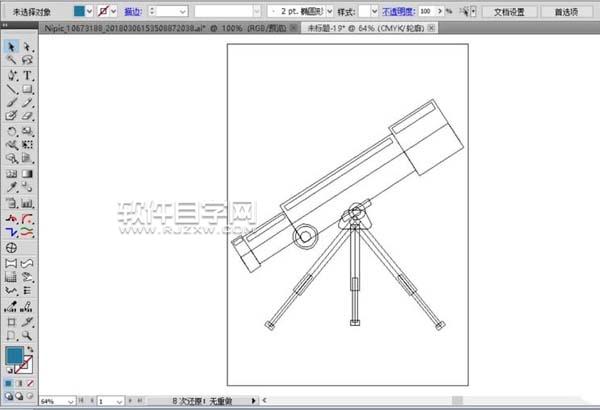Open the '2 pt. 椭圆形' brush dropdown
Image resolution: width=600 pixels, height=410 pixels.
click(x=329, y=11)
